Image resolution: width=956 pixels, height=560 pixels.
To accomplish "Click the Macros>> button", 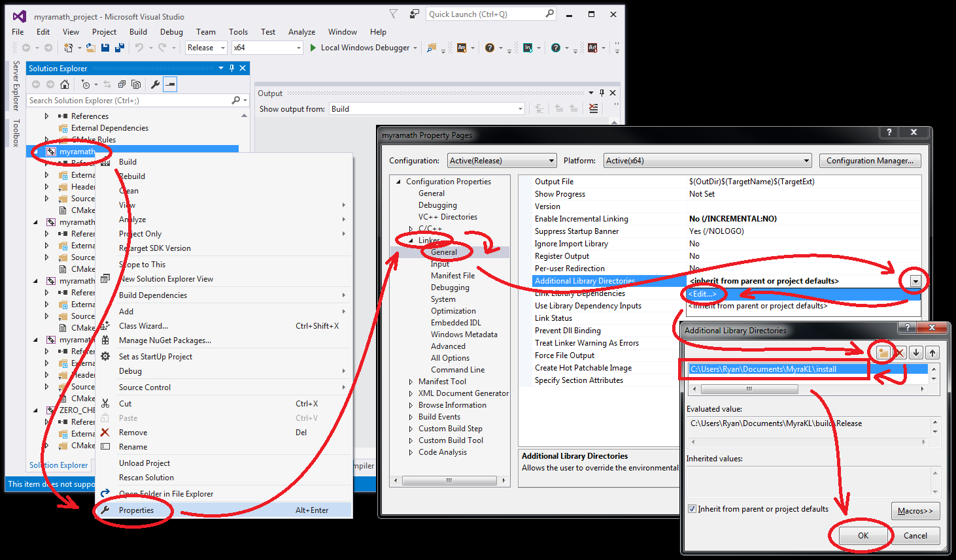I will [x=915, y=511].
